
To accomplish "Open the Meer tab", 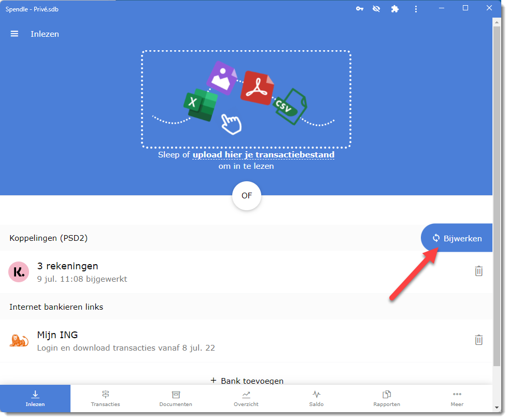I will (457, 399).
